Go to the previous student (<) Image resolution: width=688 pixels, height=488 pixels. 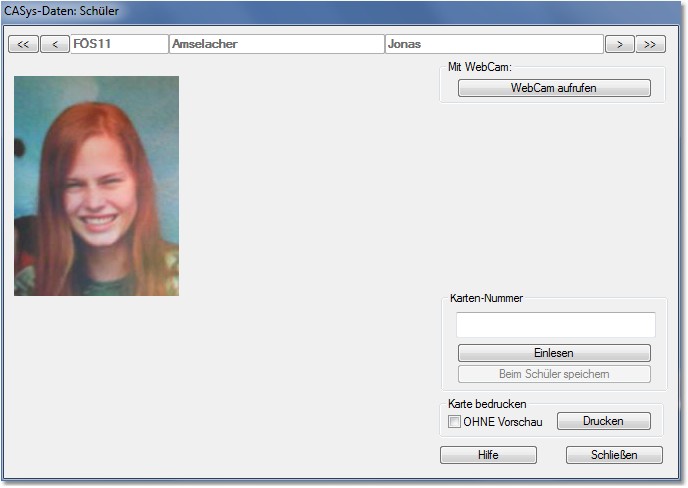click(54, 44)
